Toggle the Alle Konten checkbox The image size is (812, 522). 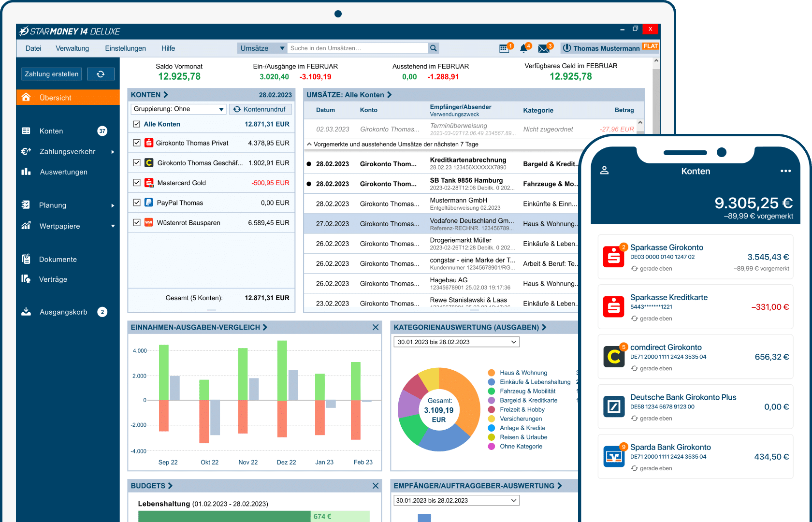[x=137, y=124]
